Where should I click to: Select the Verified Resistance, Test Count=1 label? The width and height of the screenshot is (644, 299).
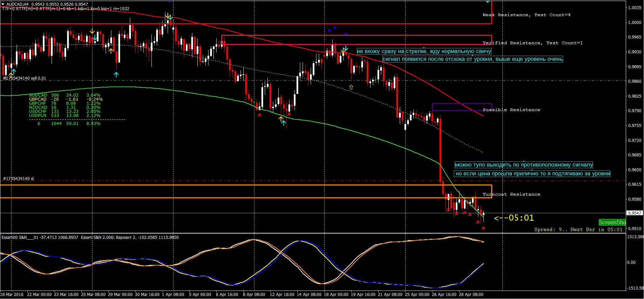point(532,43)
